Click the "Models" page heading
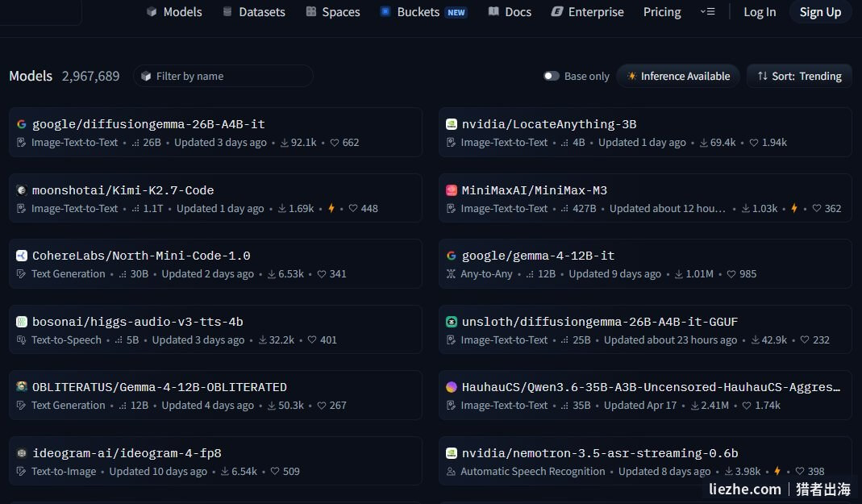The width and height of the screenshot is (862, 504). click(x=31, y=76)
